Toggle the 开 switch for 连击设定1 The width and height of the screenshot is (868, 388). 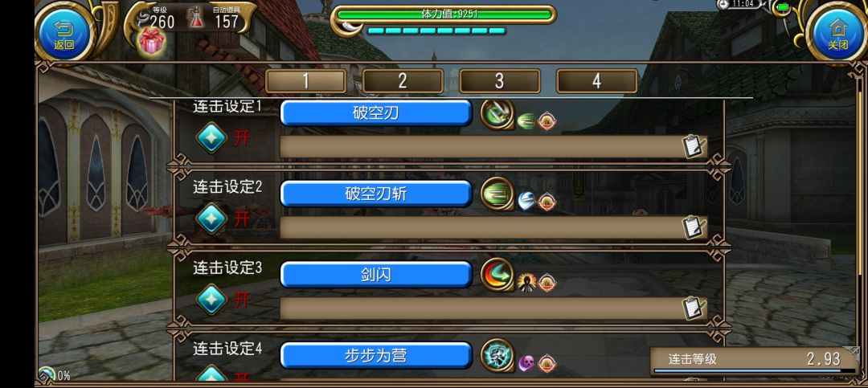[211, 138]
